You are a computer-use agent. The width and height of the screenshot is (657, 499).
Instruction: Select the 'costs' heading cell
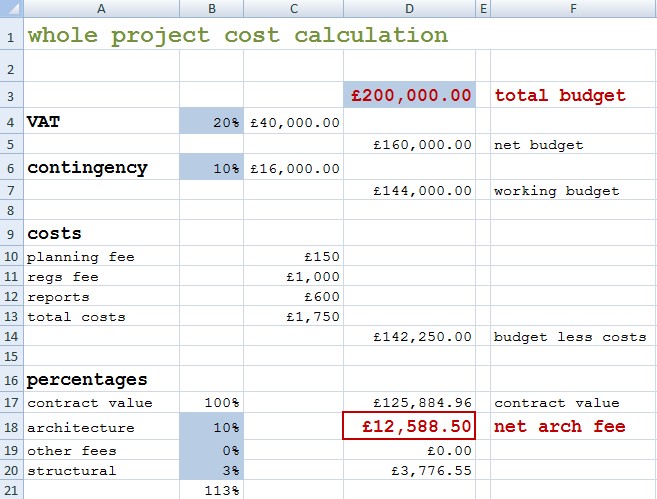[x=101, y=233]
